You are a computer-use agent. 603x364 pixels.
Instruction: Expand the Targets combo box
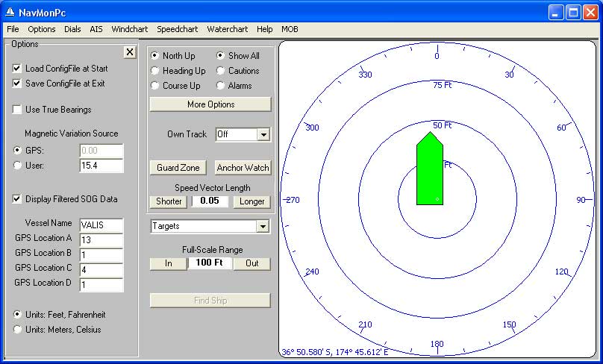(x=263, y=226)
